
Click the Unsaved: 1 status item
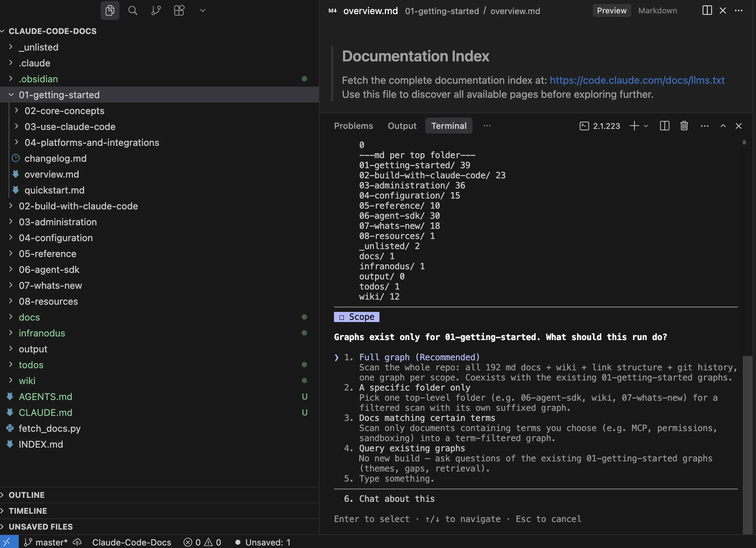263,542
